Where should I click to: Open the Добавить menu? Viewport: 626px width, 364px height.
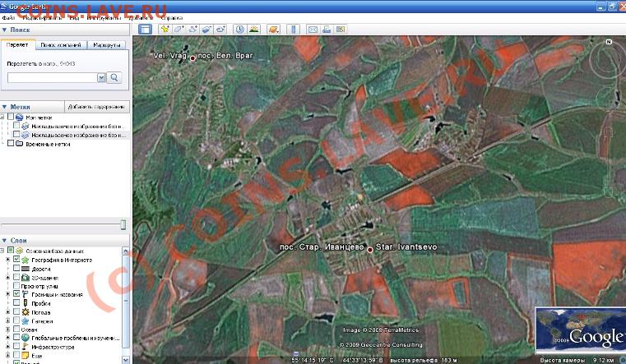click(x=141, y=18)
